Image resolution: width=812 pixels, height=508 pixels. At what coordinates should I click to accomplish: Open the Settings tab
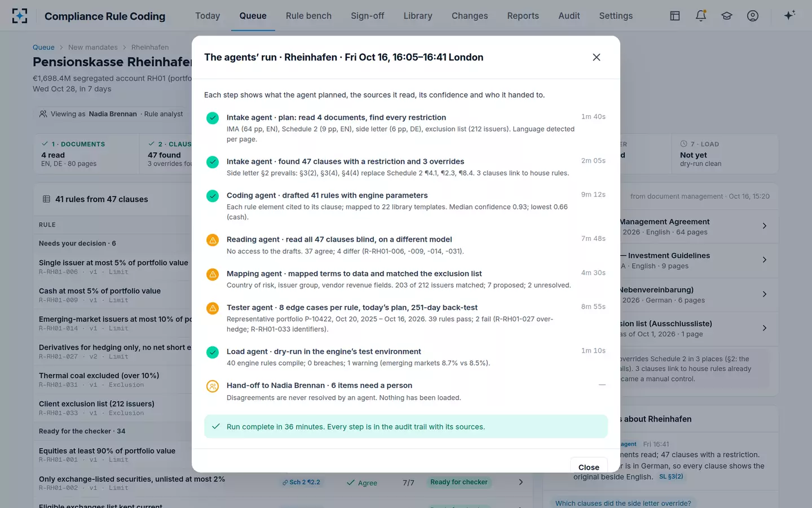pyautogui.click(x=616, y=16)
